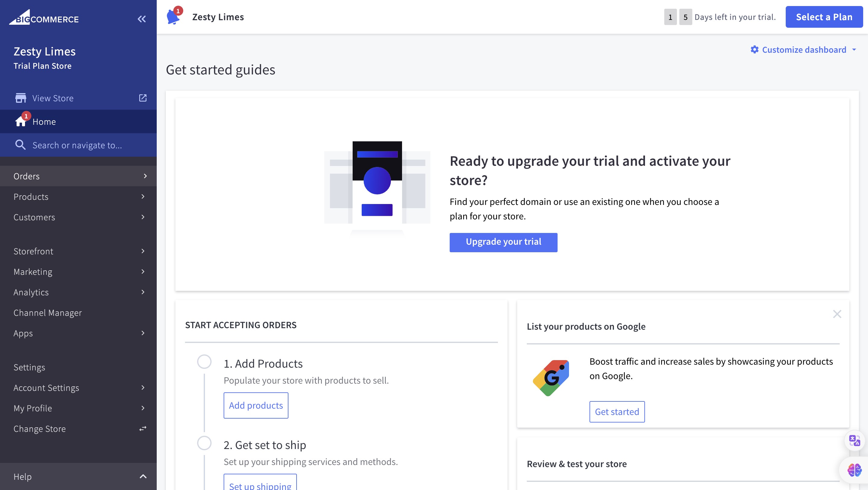Expand the Products menu chevron

click(143, 196)
